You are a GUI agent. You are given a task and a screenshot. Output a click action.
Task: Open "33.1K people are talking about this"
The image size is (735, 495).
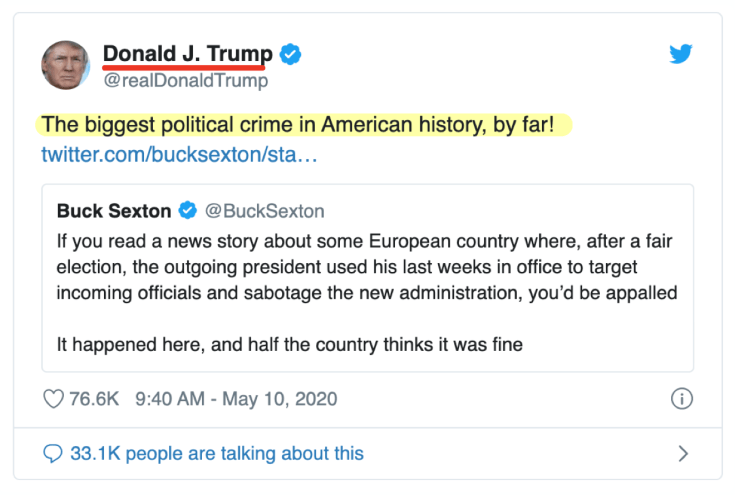(216, 453)
